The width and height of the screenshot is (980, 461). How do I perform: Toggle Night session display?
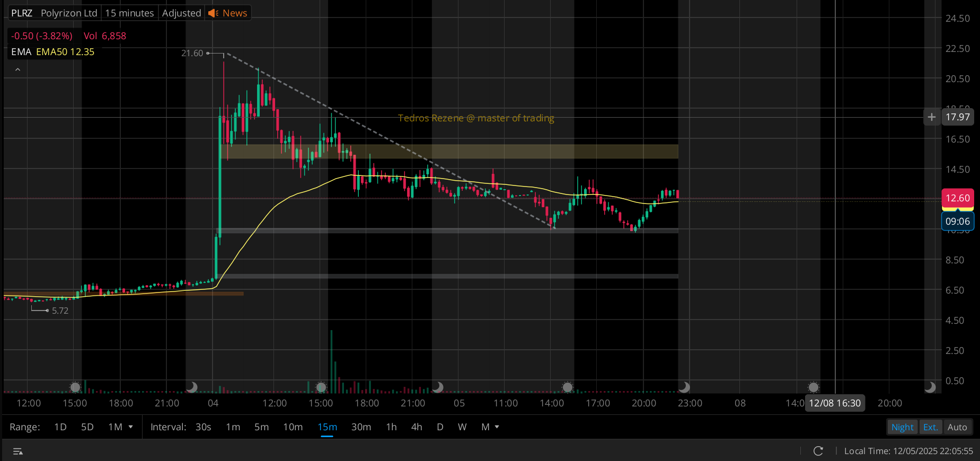tap(902, 427)
